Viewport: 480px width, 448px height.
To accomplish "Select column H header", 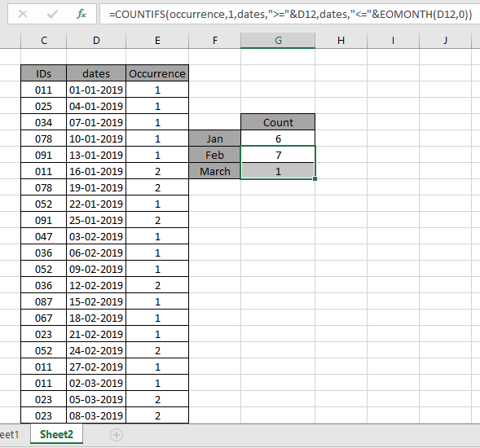I will coord(341,41).
